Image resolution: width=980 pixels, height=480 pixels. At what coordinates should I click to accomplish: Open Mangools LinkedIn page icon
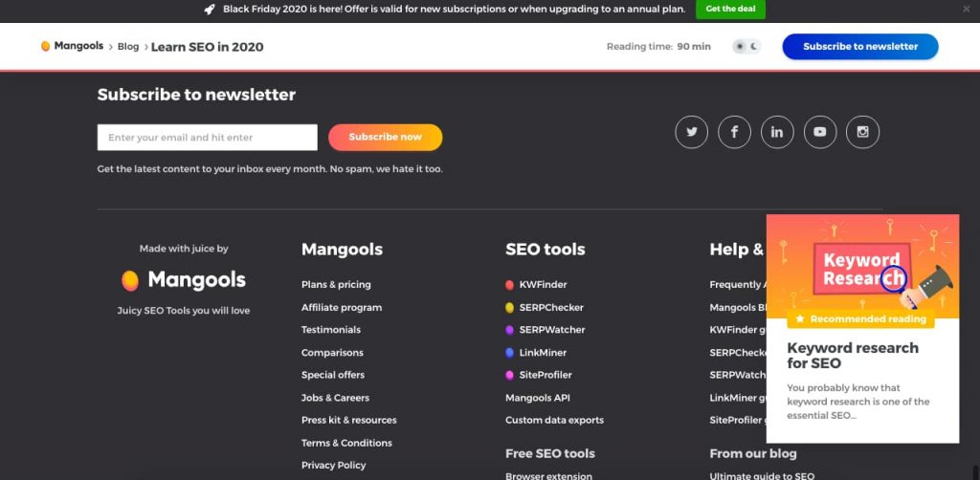tap(777, 132)
